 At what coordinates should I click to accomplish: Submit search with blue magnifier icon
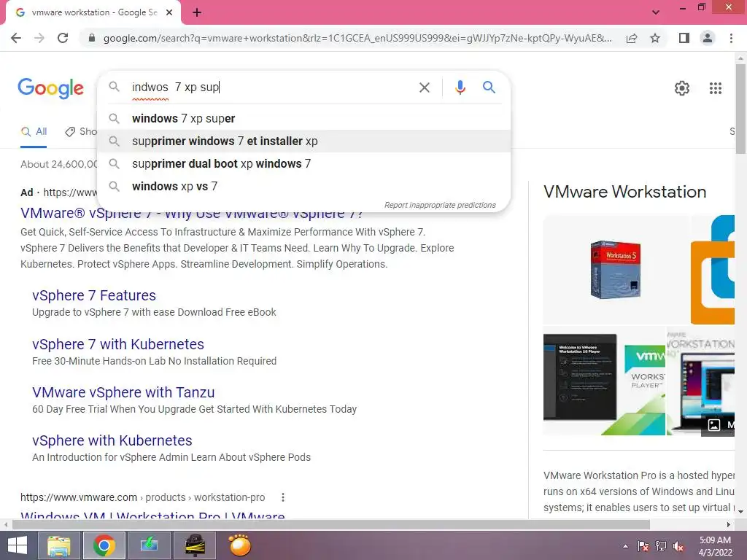(x=489, y=87)
